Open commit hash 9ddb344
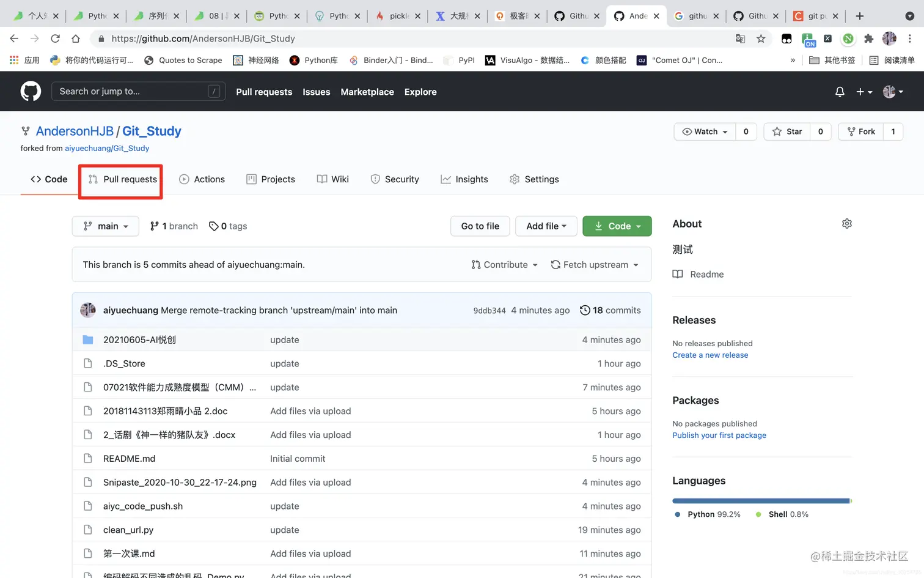 coord(490,311)
